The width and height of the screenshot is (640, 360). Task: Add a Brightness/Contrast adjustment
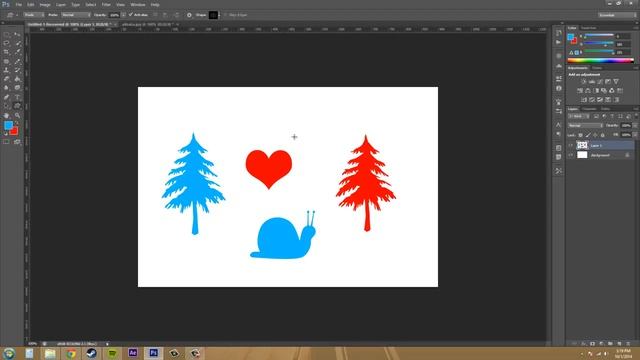tap(584, 82)
